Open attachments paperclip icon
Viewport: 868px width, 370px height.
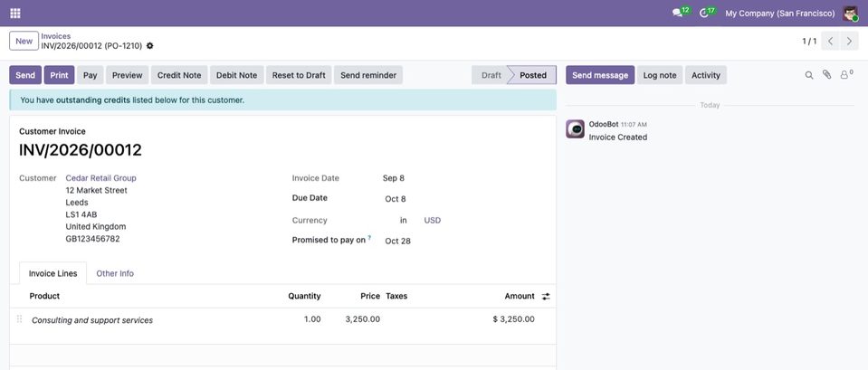click(826, 75)
